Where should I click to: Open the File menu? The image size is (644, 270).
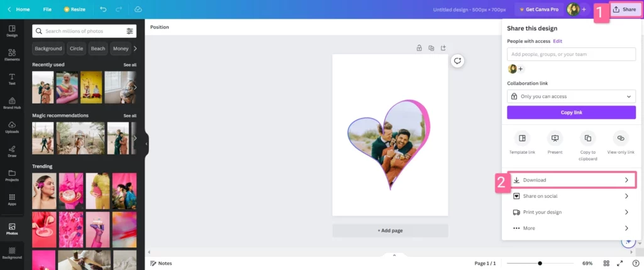click(47, 9)
